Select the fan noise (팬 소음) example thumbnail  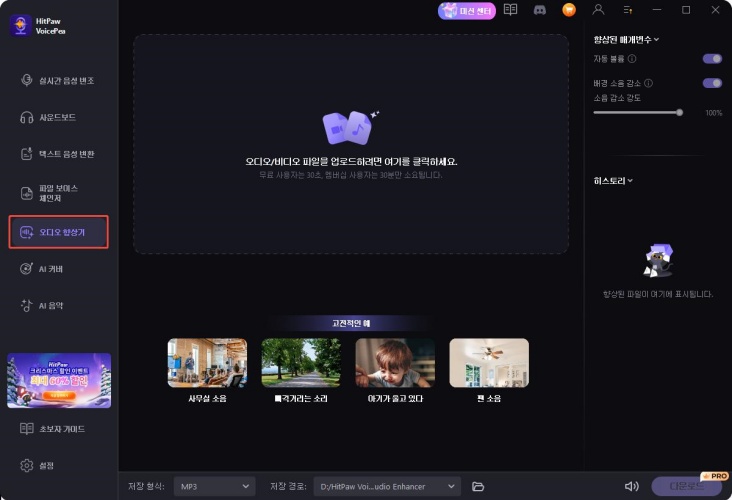coord(489,363)
